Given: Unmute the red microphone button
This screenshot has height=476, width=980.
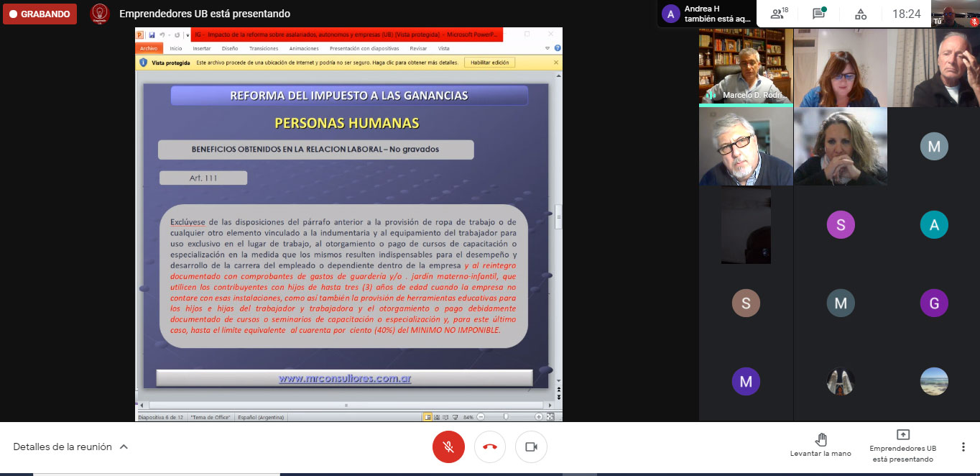Looking at the screenshot, I should [x=448, y=447].
